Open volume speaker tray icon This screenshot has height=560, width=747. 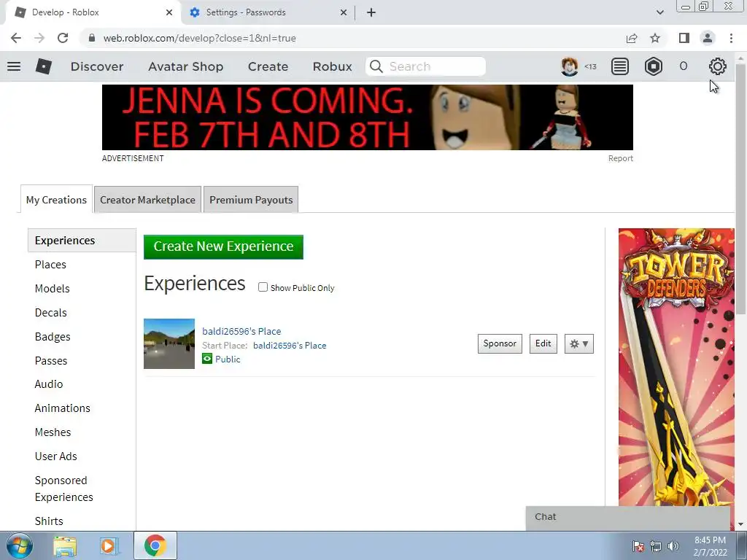[x=673, y=546]
